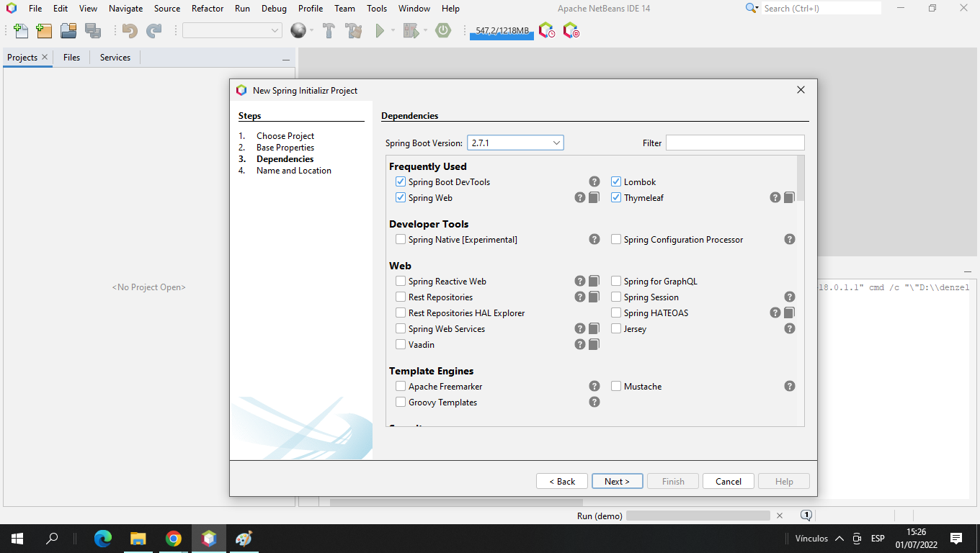Click the Build Project hammer icon
This screenshot has width=980, height=553.
(329, 31)
